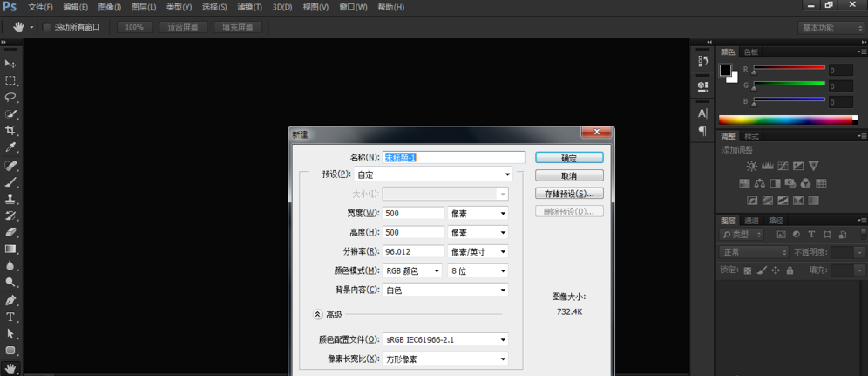This screenshot has height=376, width=868.
Task: Click the 存储预设 button
Action: [x=569, y=194]
